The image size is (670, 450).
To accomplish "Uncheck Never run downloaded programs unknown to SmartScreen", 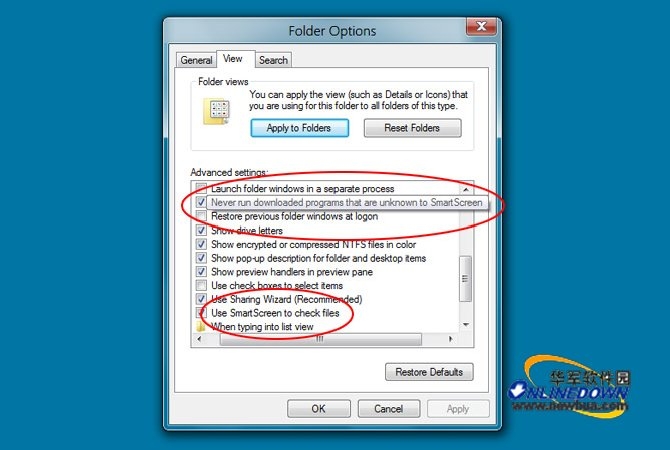I will point(201,202).
